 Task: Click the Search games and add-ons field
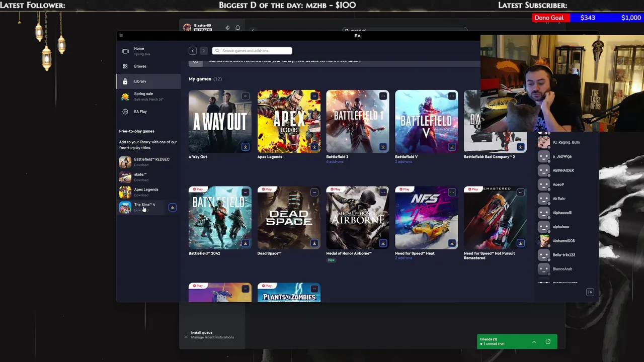tap(252, 51)
